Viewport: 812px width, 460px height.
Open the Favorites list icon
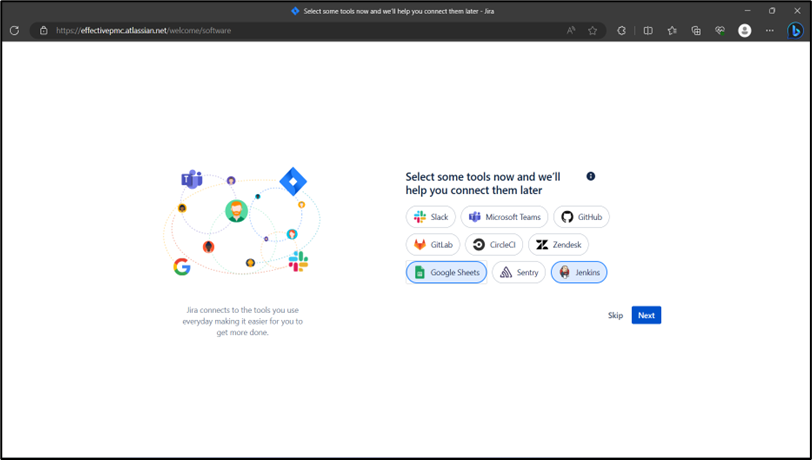tap(672, 31)
